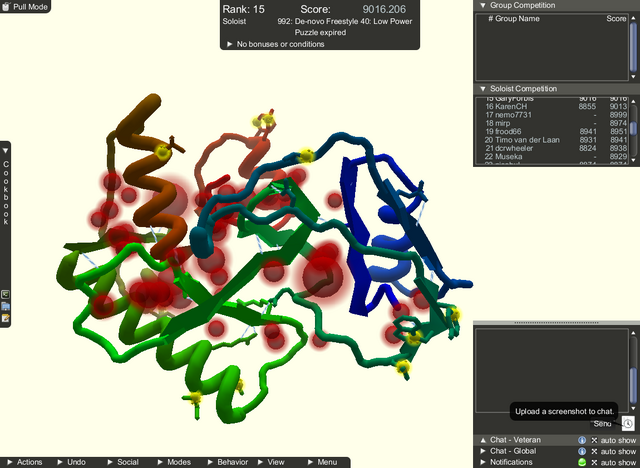
Task: Open the Modes menu
Action: point(174,462)
